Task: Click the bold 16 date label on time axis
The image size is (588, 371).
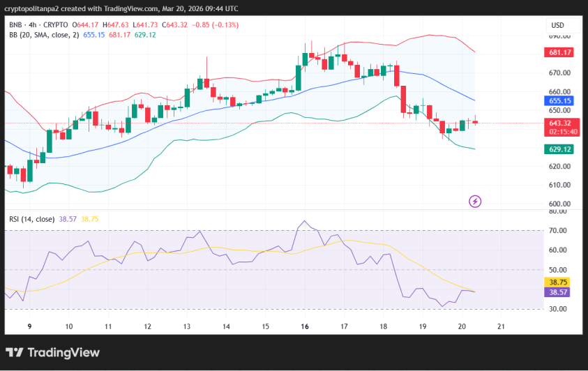Action: coord(305,326)
